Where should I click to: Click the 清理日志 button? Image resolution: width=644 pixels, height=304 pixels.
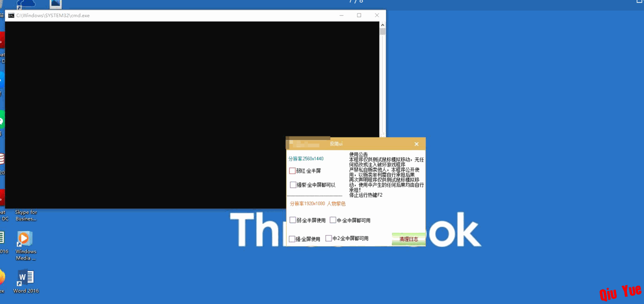click(x=409, y=239)
